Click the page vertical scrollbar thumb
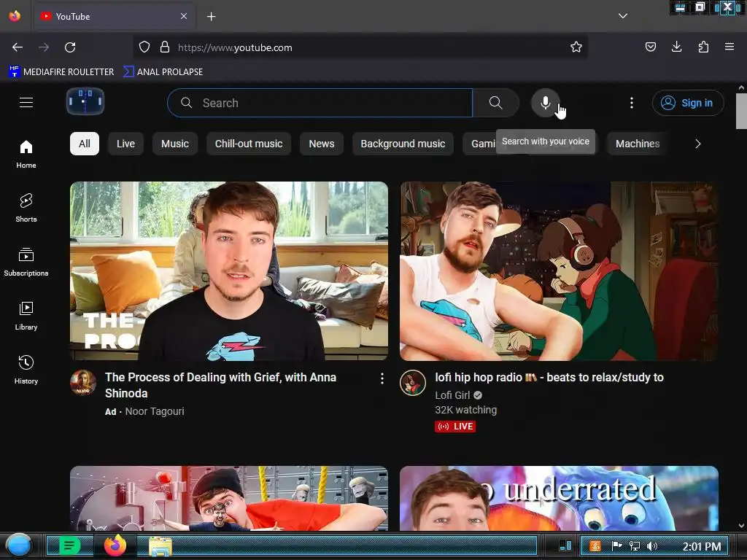747x560 pixels. point(741,111)
